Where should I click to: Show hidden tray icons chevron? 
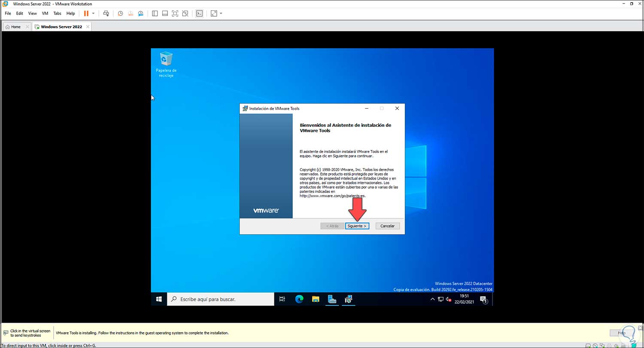pyautogui.click(x=433, y=299)
